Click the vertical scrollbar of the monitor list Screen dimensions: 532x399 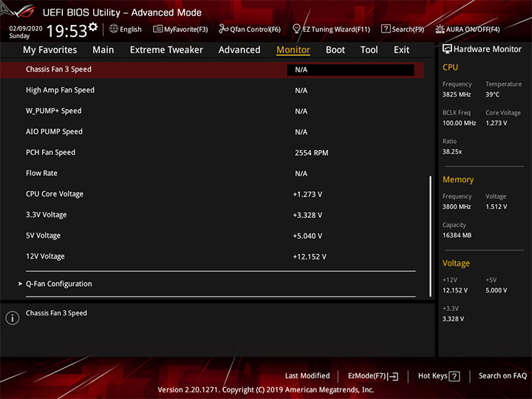point(430,236)
